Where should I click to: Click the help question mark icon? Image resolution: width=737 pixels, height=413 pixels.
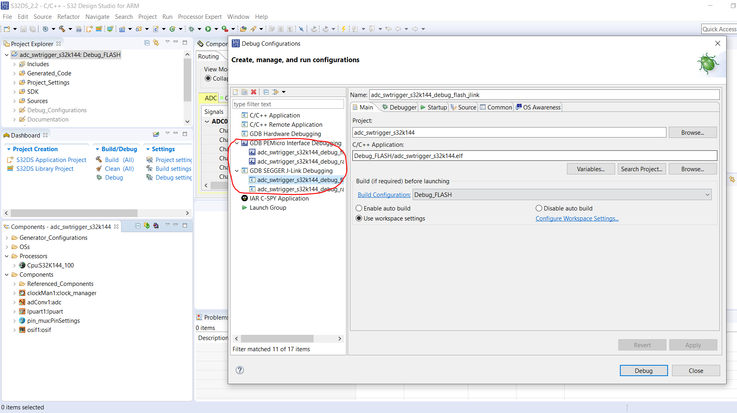[240, 370]
